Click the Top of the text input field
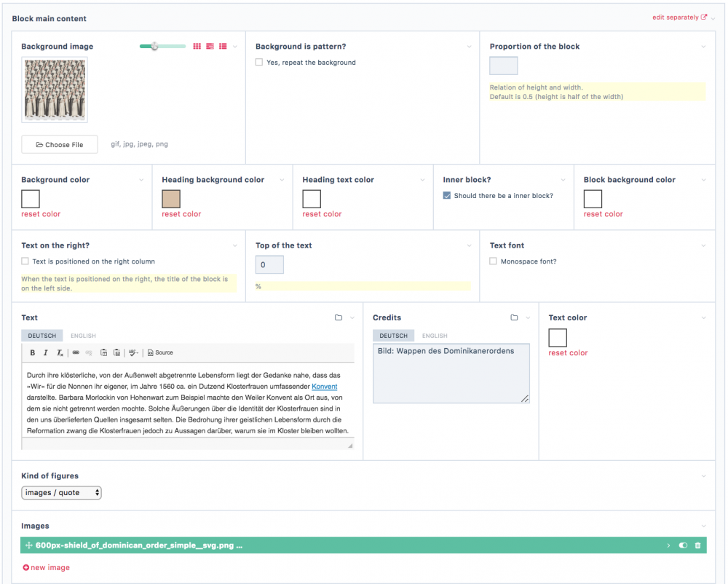728x584 pixels. coord(269,265)
